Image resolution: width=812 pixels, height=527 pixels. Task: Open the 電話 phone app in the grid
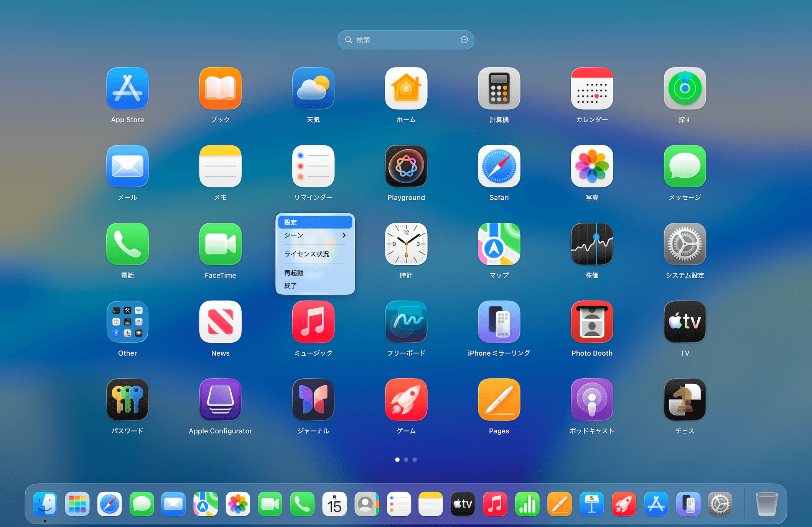click(127, 244)
